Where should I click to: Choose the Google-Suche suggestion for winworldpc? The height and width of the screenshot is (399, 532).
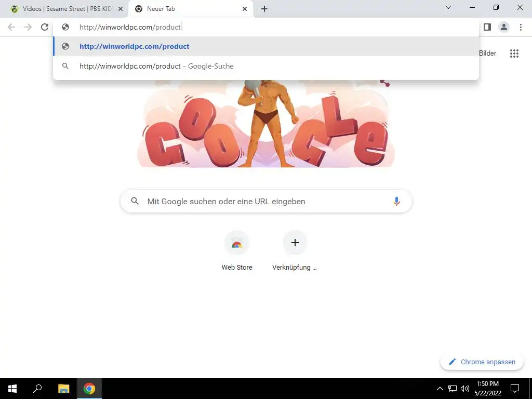point(266,66)
